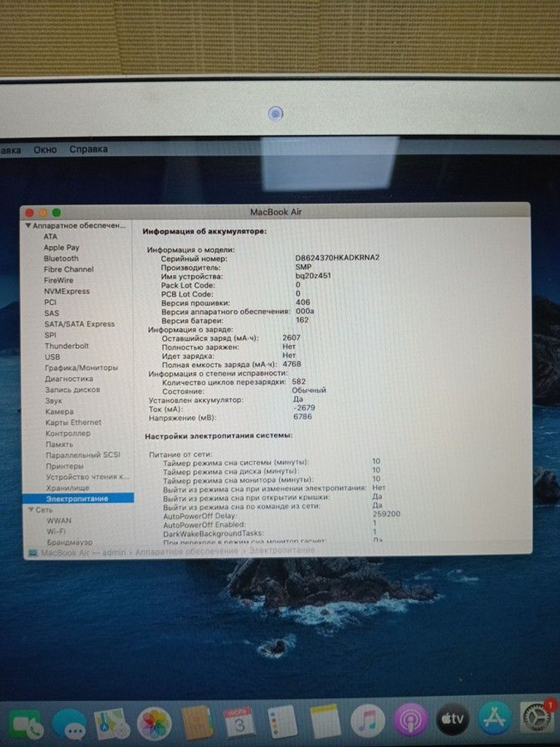Select Запись дисков in the sidebar
Image resolution: width=560 pixels, height=747 pixels.
coord(72,390)
